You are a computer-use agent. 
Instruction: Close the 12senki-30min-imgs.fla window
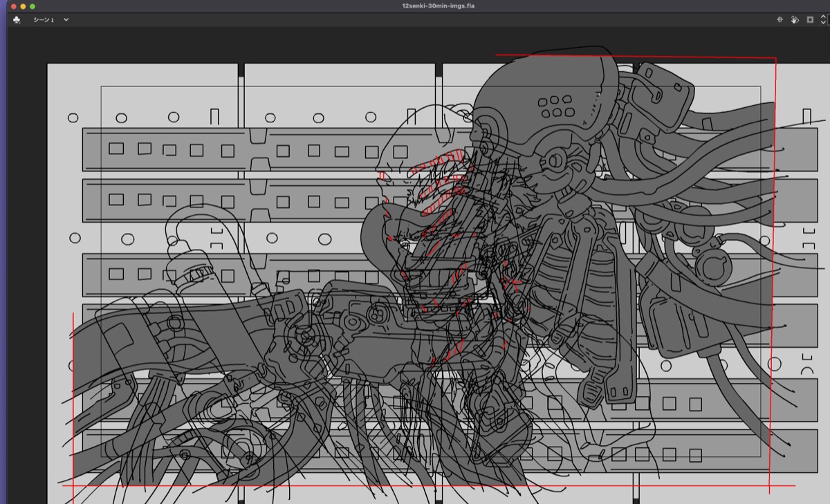(x=13, y=6)
